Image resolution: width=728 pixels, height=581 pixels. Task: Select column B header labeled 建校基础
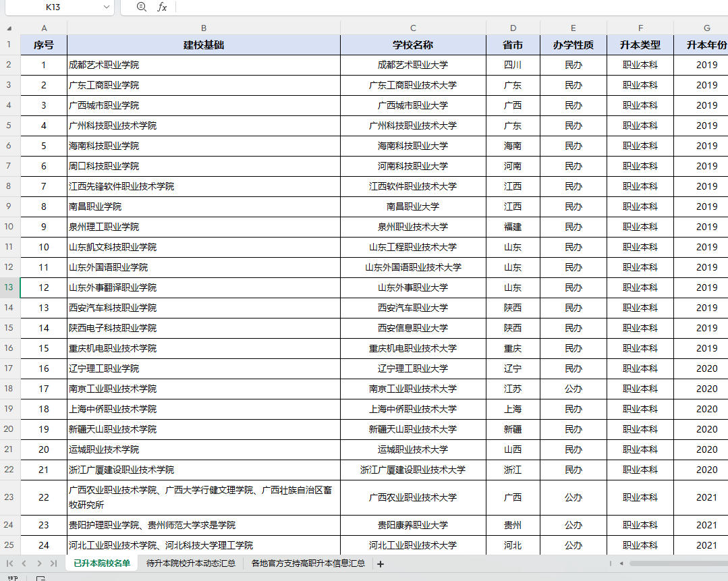[203, 28]
